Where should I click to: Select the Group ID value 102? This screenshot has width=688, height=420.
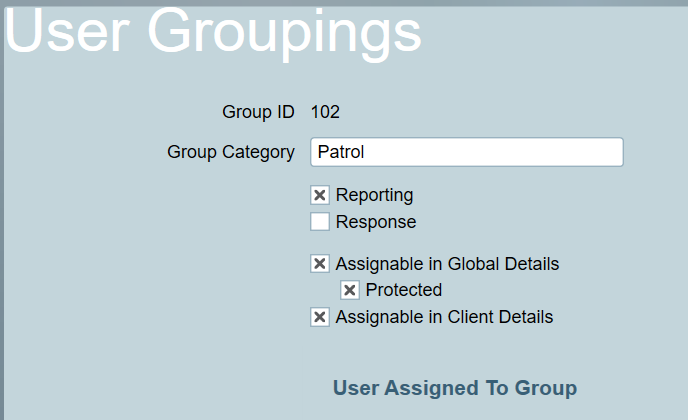[325, 112]
